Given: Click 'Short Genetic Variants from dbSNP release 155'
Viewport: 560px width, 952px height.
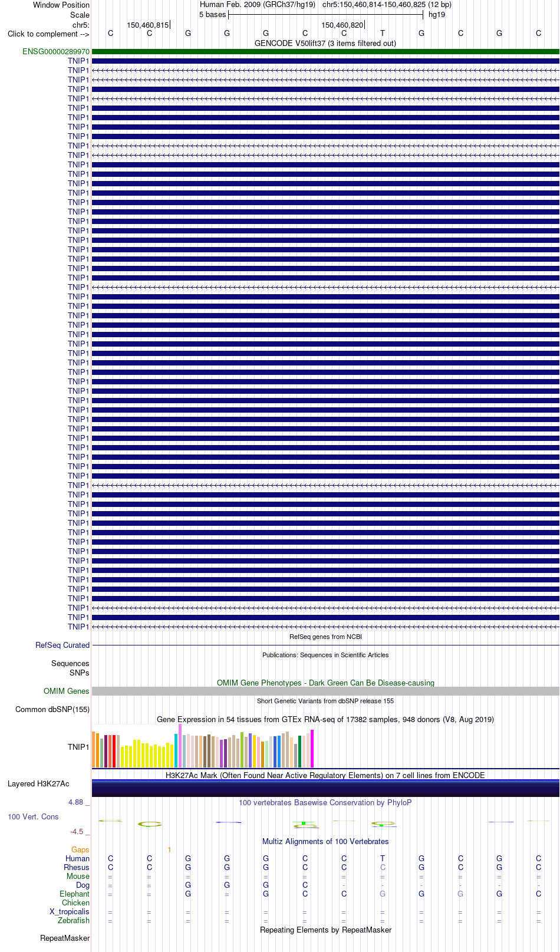Looking at the screenshot, I should (325, 701).
